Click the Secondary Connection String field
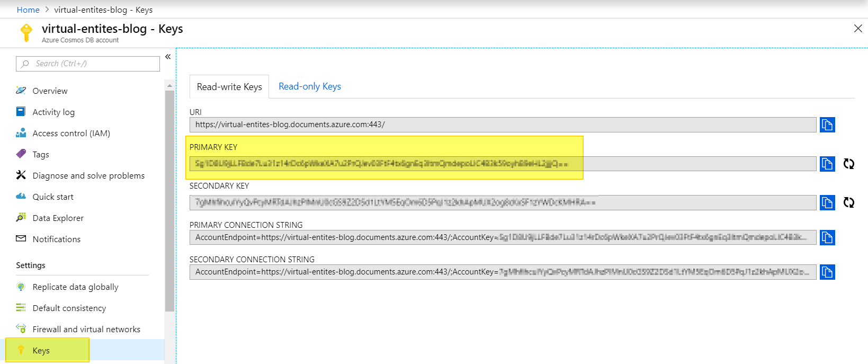The image size is (868, 364). 503,272
